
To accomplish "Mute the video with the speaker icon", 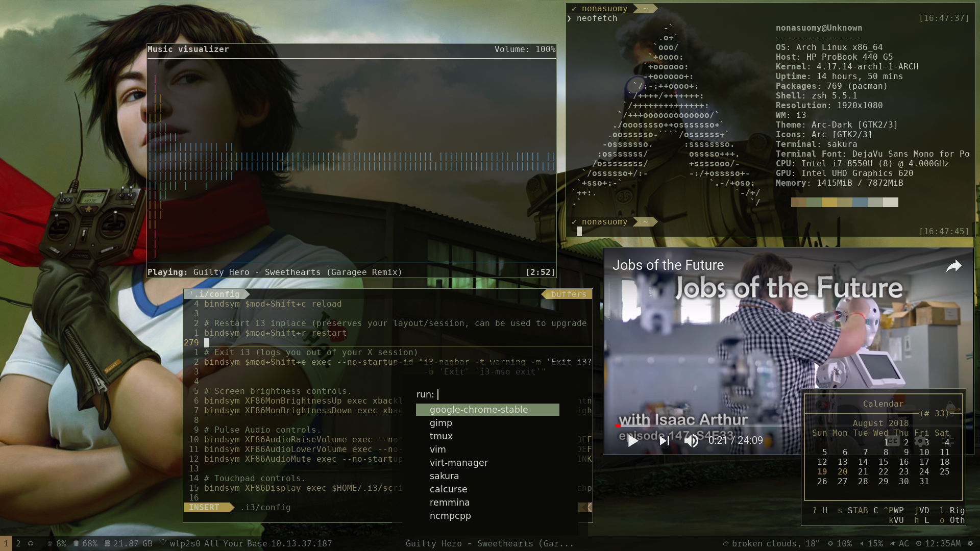I will pos(691,441).
